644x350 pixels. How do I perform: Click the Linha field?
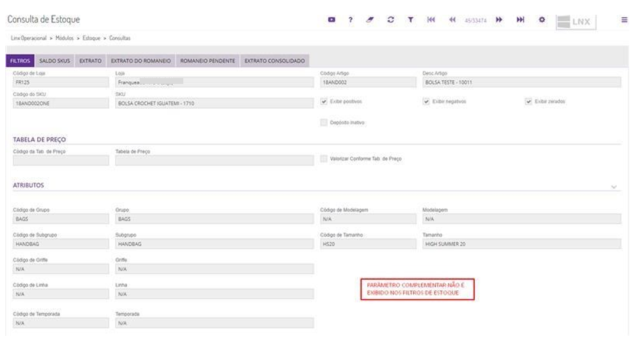(215, 294)
